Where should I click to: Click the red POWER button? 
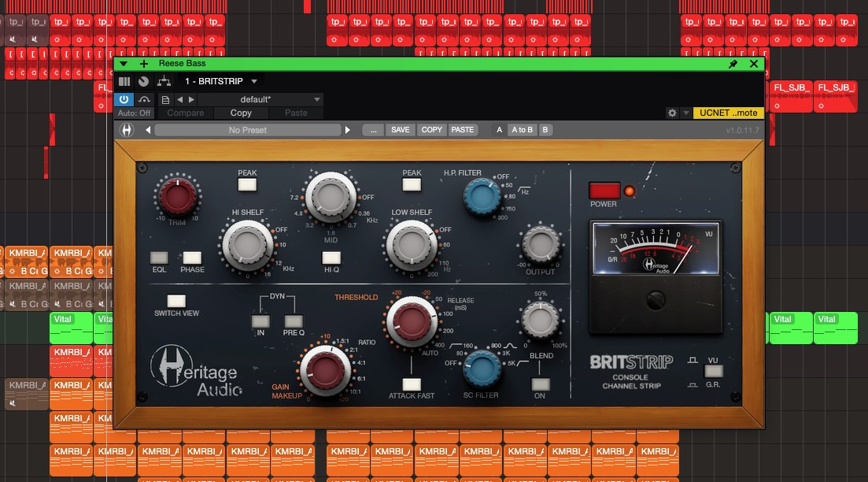click(x=604, y=191)
